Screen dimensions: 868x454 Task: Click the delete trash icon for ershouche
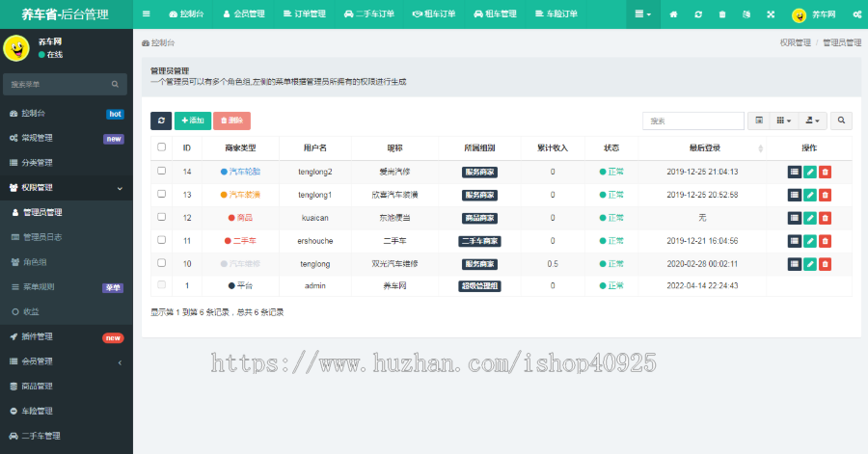click(x=825, y=241)
